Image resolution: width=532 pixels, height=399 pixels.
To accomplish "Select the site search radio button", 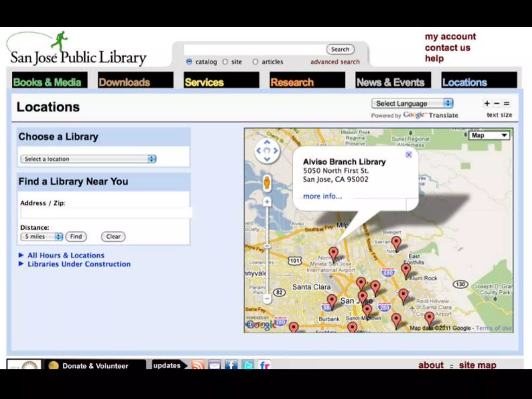I will (225, 62).
